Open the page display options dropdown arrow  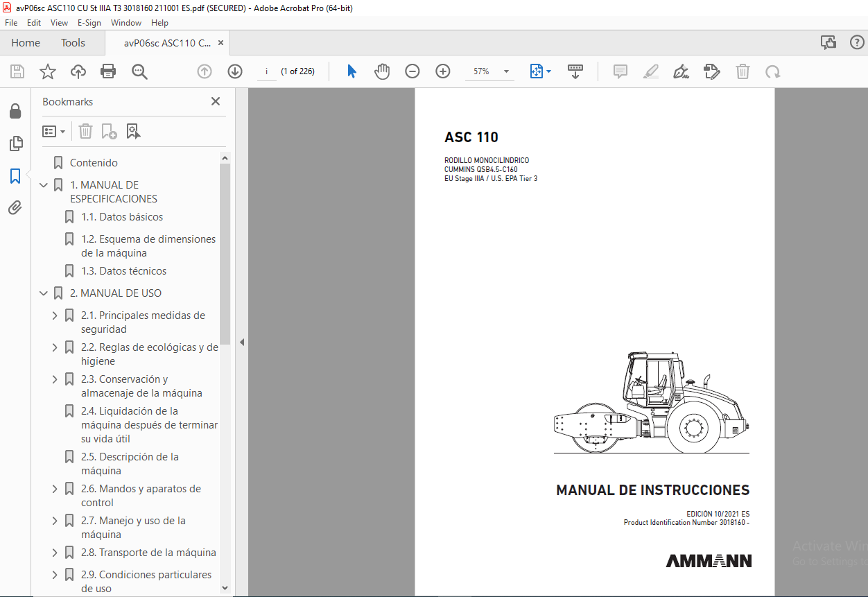tap(549, 71)
